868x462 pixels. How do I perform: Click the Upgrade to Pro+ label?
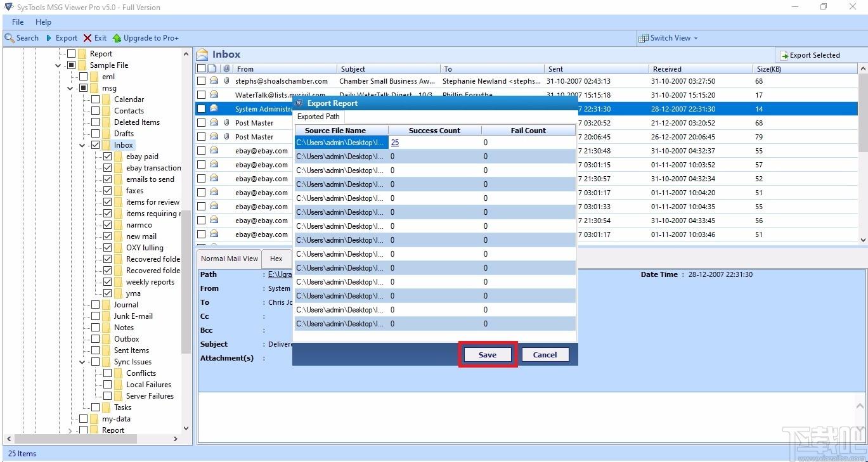pos(151,38)
